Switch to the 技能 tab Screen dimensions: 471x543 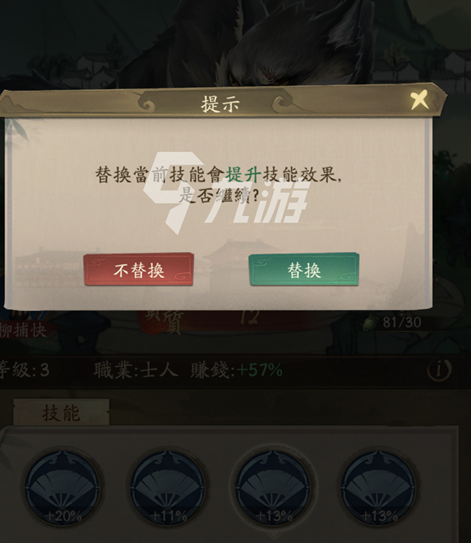(x=61, y=412)
